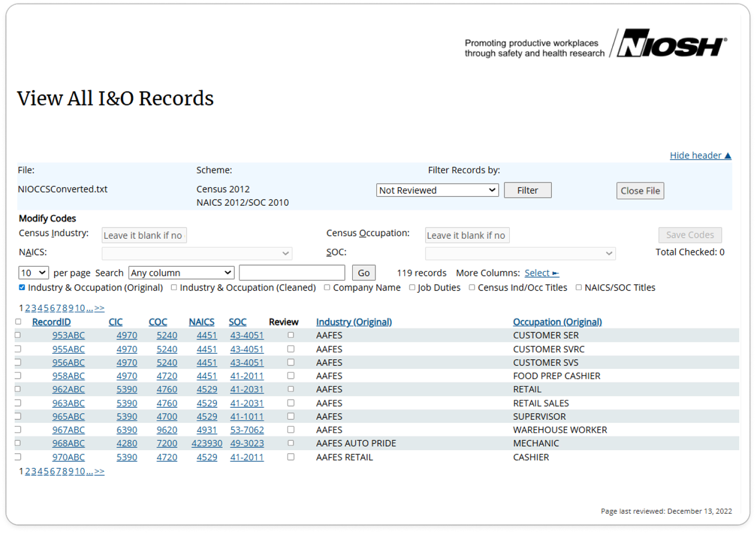Click the 119 records count text
This screenshot has height=533, width=756.
pyautogui.click(x=421, y=273)
